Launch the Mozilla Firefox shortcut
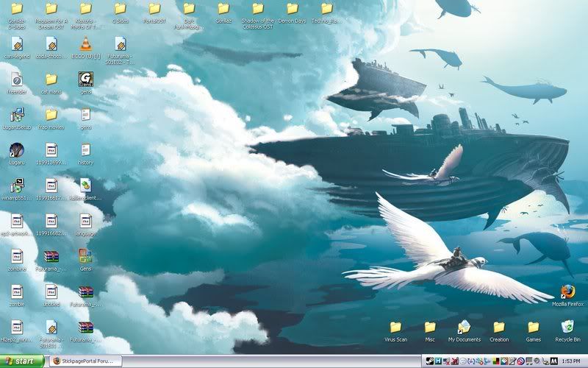 tap(567, 291)
